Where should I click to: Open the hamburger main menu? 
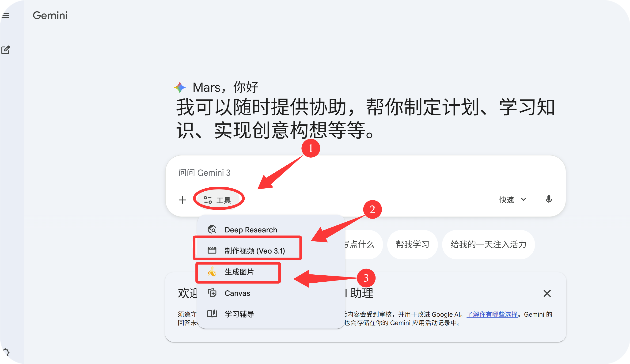(5, 15)
